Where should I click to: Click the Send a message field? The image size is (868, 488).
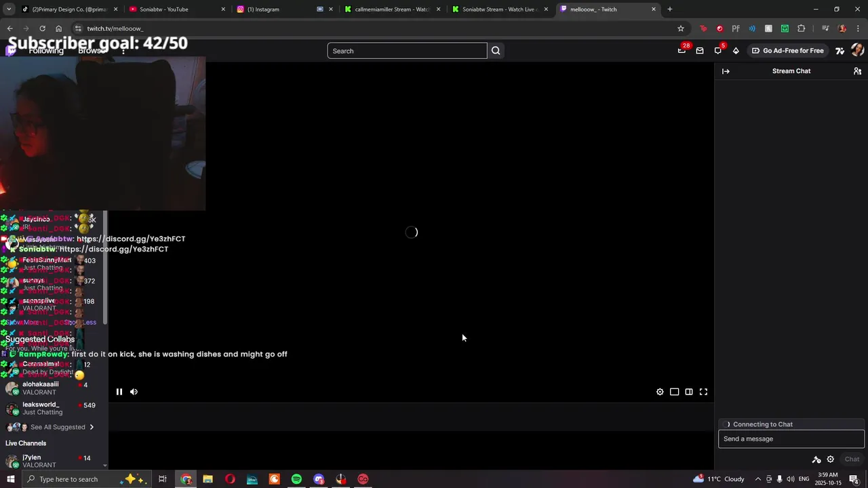[791, 439]
